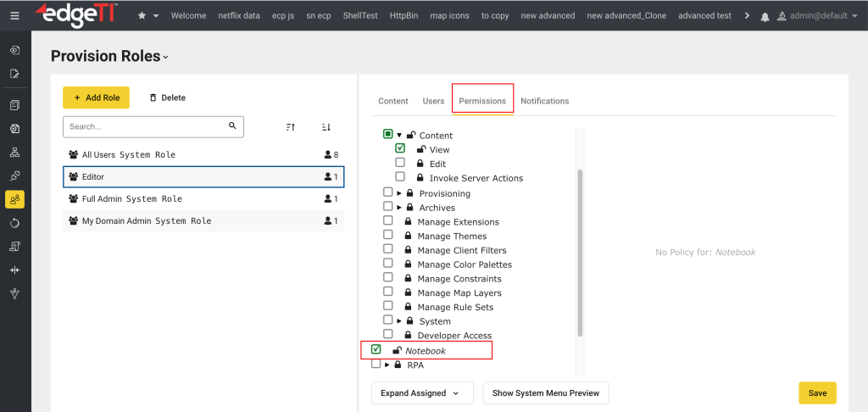The image size is (868, 412).
Task: Click the notifications bell icon
Action: (765, 16)
